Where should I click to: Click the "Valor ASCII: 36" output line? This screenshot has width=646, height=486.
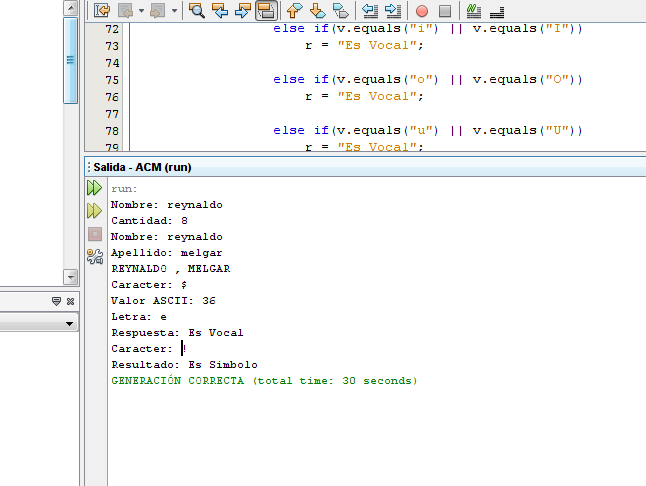(164, 301)
